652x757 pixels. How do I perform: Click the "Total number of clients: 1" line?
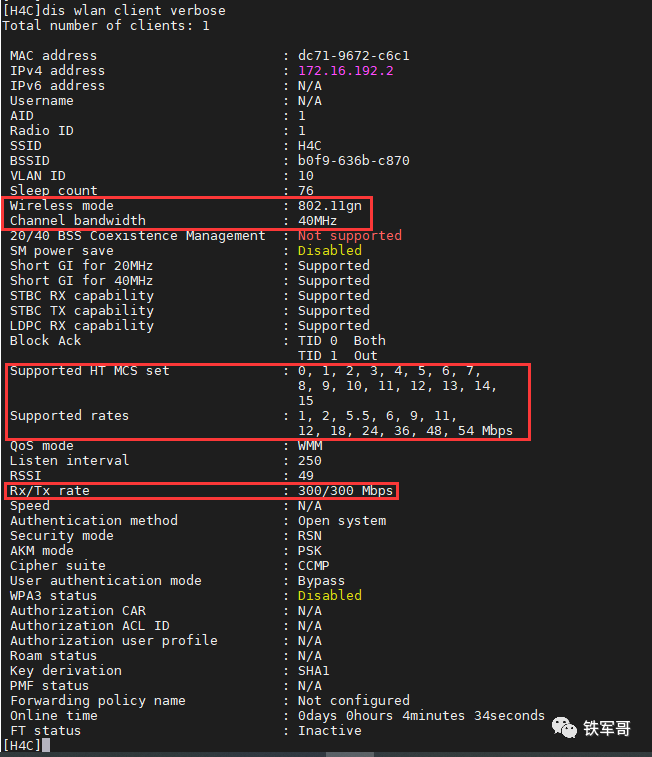click(105, 26)
